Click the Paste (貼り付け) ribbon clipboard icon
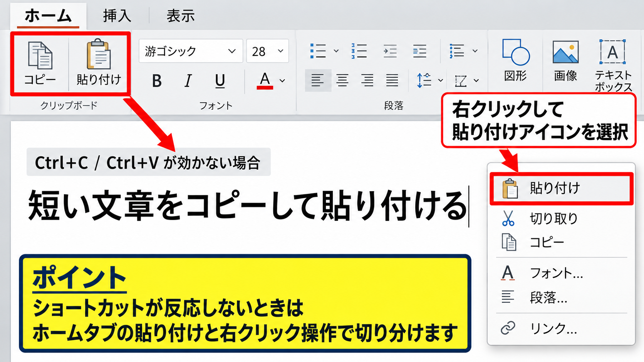The width and height of the screenshot is (644, 362). (99, 54)
